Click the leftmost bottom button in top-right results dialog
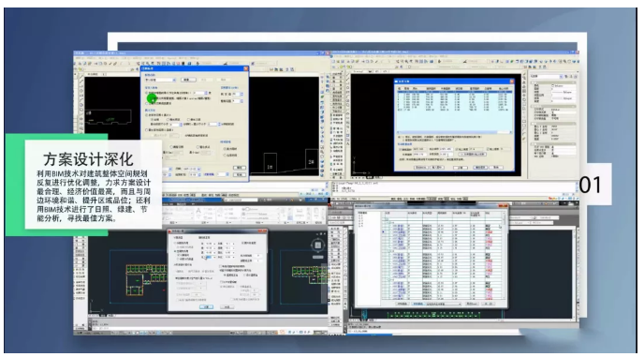This screenshot has height=357, width=644. pos(421,168)
